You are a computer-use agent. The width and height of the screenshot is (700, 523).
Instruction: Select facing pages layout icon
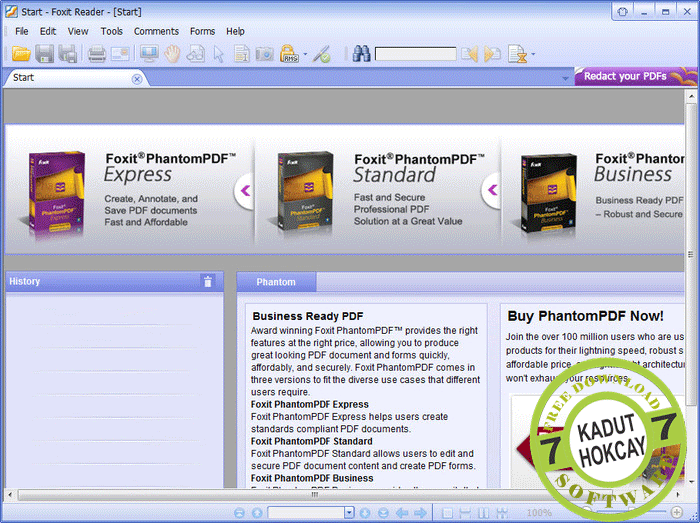[x=483, y=513]
